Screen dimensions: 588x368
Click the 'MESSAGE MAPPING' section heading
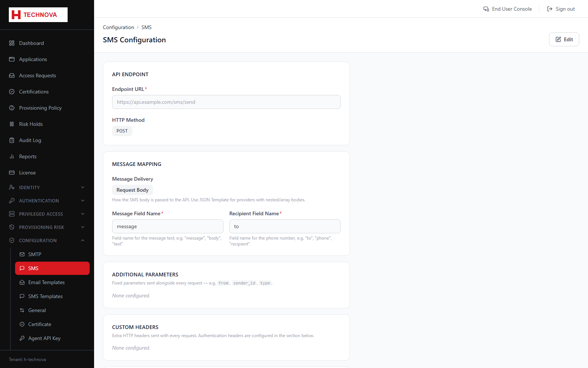(x=137, y=164)
